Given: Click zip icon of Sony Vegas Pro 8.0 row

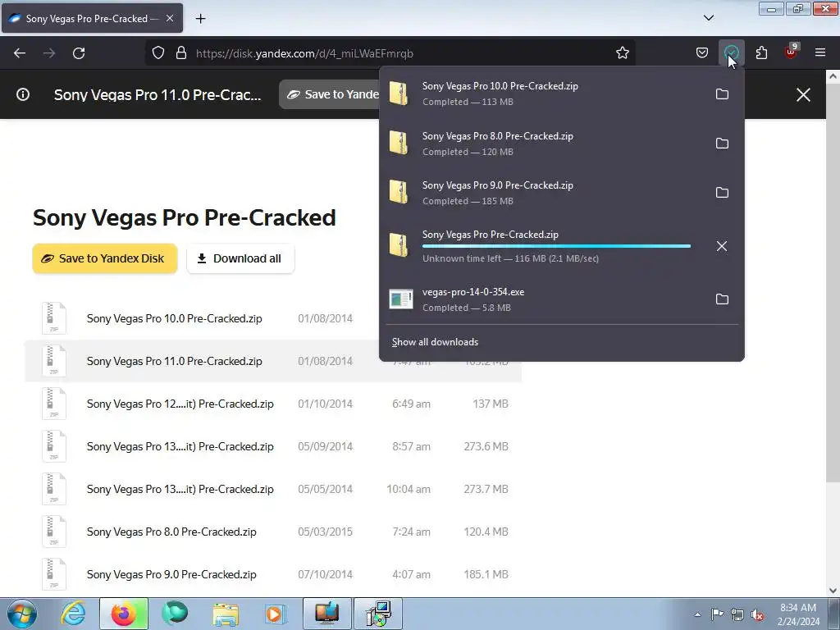Looking at the screenshot, I should (x=54, y=532).
